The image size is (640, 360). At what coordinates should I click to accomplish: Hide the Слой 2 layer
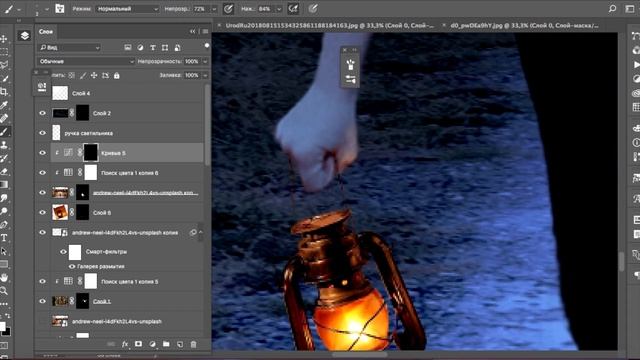(x=42, y=113)
